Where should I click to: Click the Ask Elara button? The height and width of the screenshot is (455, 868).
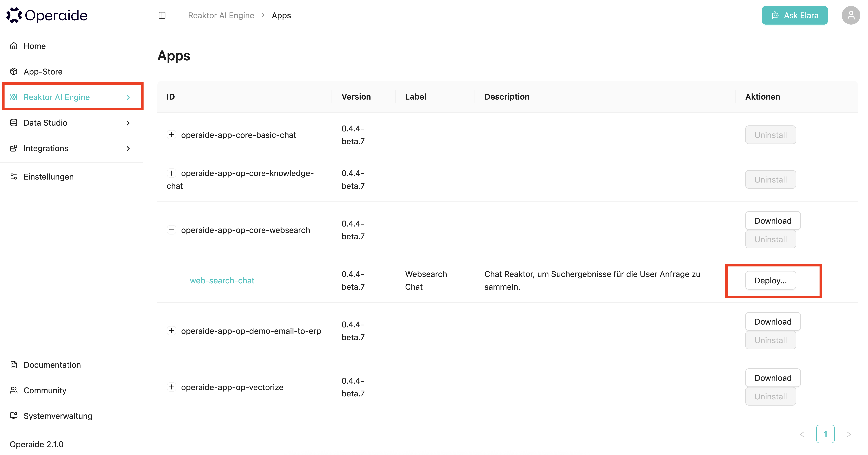[x=795, y=15]
